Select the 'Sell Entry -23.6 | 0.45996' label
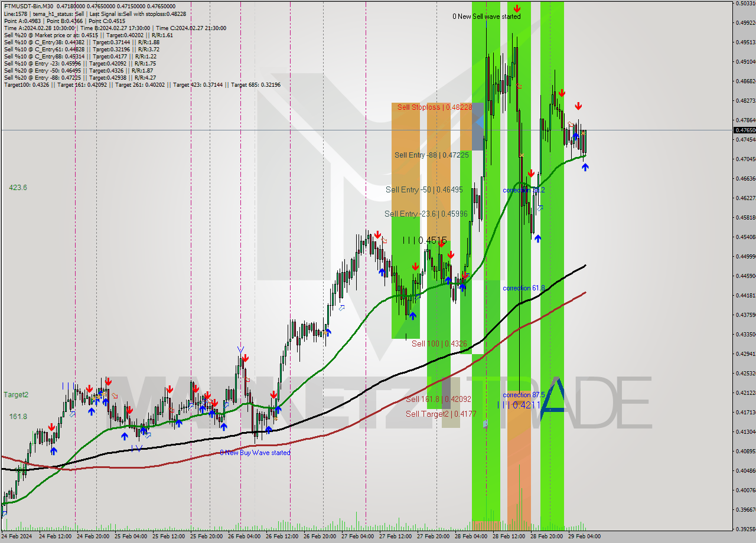Image resolution: width=756 pixels, height=543 pixels. [426, 214]
